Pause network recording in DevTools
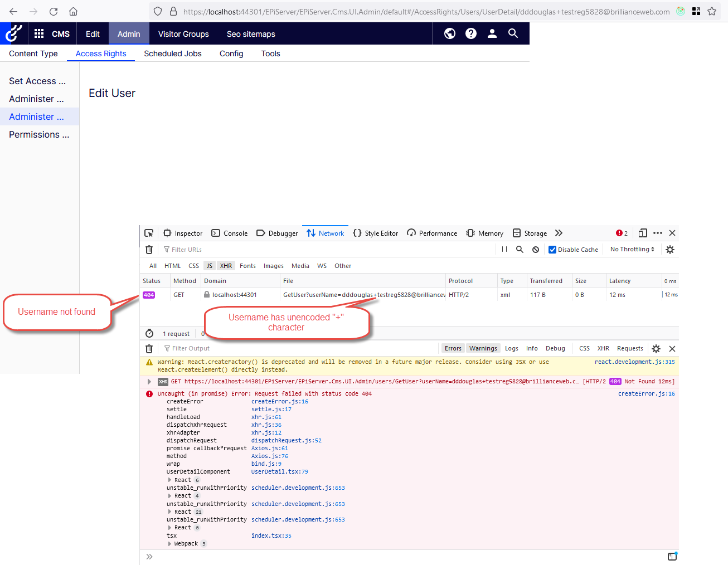This screenshot has height=565, width=728. 504,250
